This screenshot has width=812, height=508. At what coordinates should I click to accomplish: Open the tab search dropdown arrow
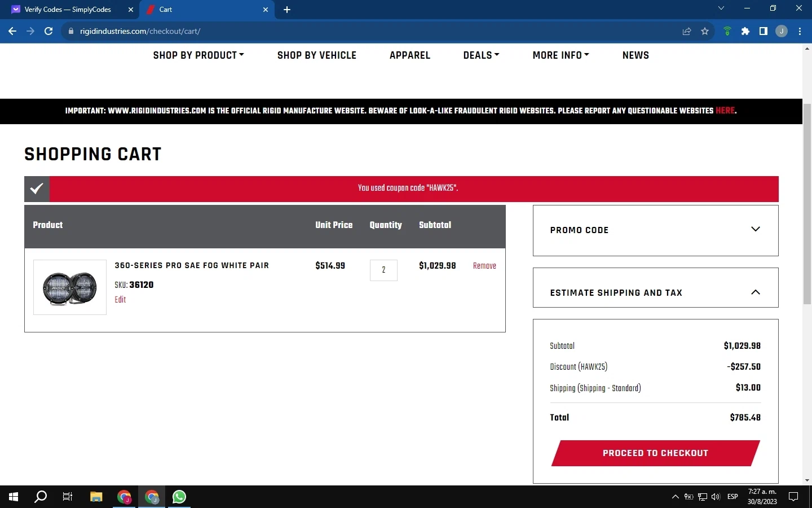click(721, 8)
